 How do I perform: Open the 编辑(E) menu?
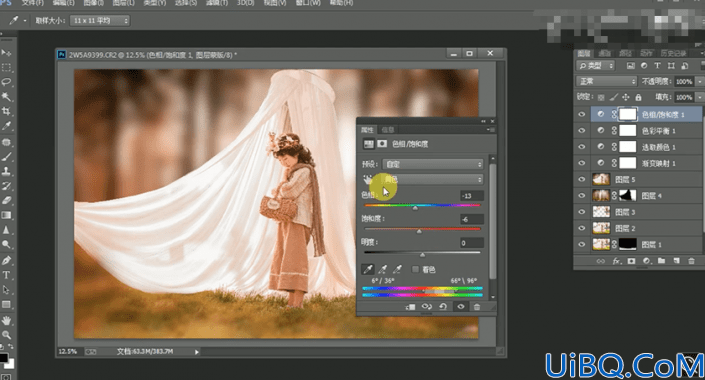pos(63,3)
